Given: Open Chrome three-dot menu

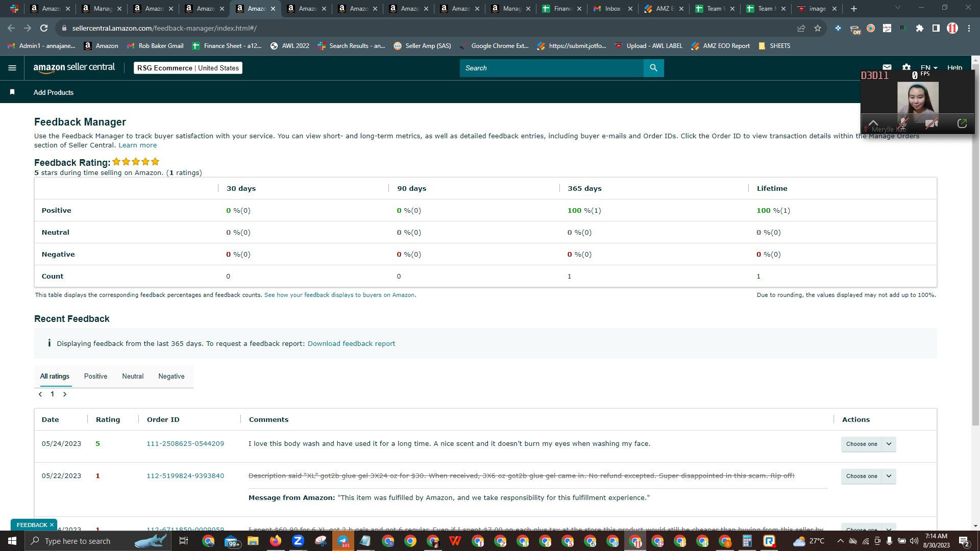Looking at the screenshot, I should 969,28.
